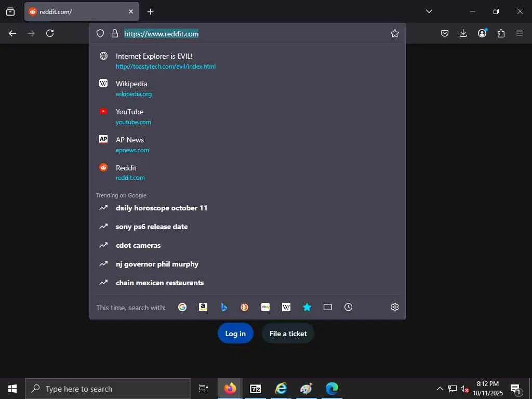Screen dimensions: 532x399
Task: Select the Reddit suggestion
Action: [x=247, y=172]
